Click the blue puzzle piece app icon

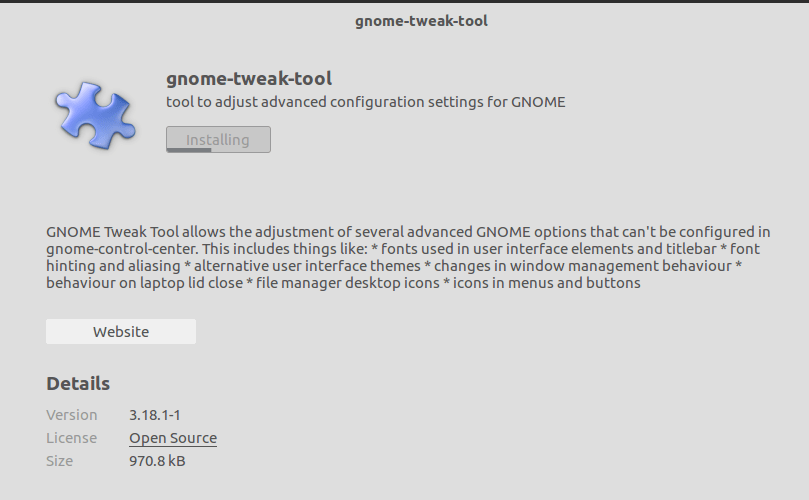(95, 116)
